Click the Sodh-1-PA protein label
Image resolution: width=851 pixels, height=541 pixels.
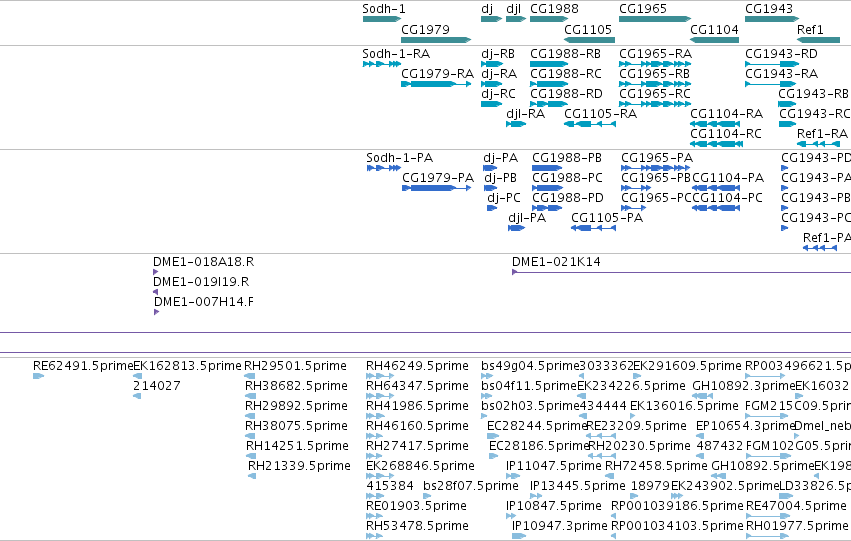[399, 158]
